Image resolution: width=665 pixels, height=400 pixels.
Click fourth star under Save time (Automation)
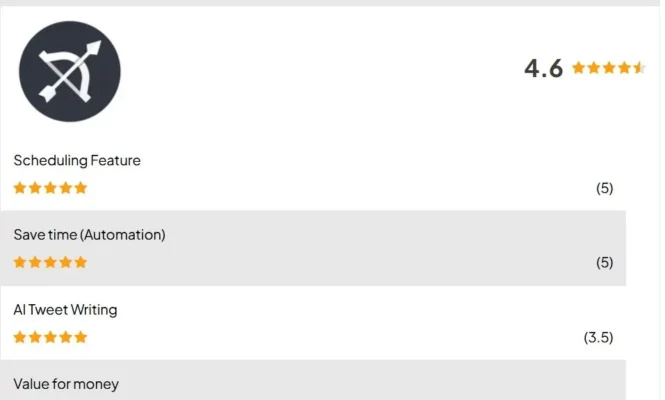[66, 263]
